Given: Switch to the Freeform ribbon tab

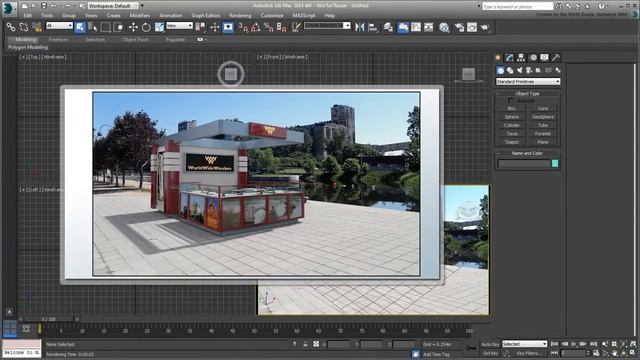Looking at the screenshot, I should tap(58, 40).
